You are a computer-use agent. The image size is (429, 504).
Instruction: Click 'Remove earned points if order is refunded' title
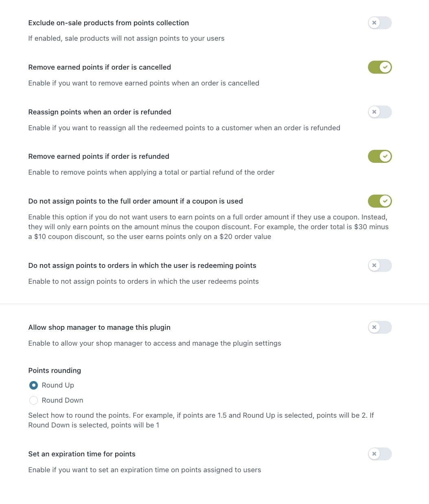tap(98, 156)
